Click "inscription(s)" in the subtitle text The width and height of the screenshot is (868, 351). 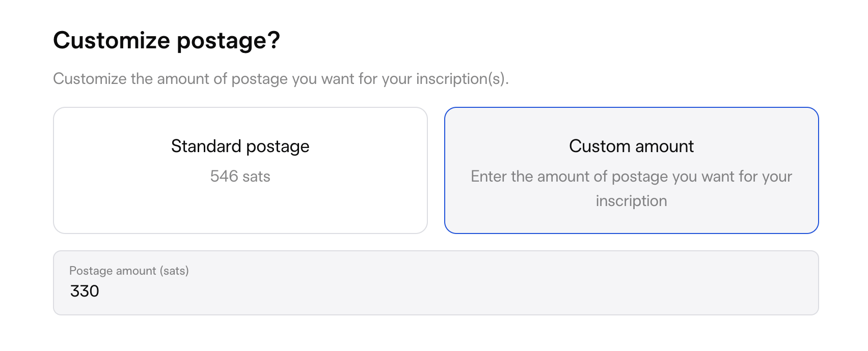tap(462, 79)
